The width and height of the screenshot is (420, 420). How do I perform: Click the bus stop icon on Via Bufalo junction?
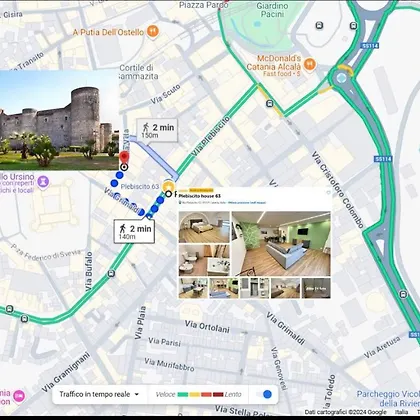coord(111,274)
